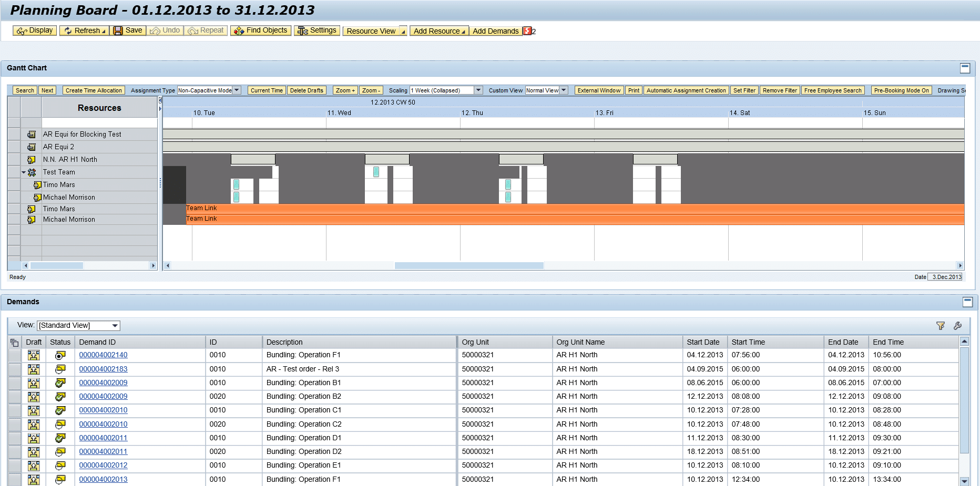Toggle Pre-Booking Mode On
This screenshot has height=486, width=980.
pos(901,90)
